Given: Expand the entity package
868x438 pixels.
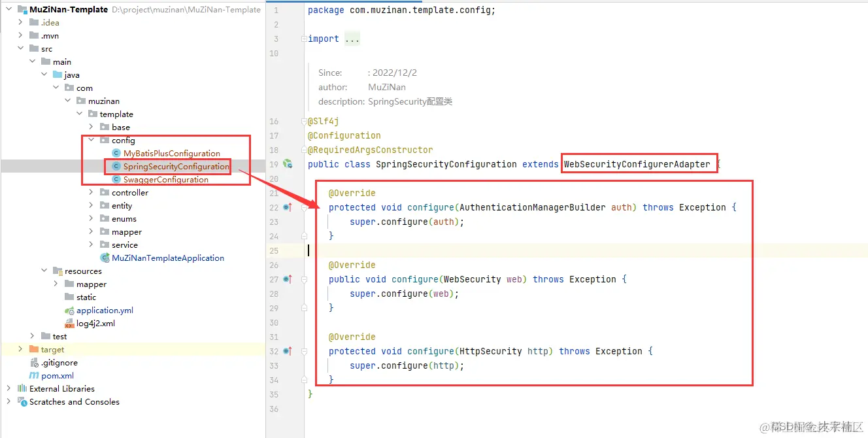Looking at the screenshot, I should click(92, 206).
